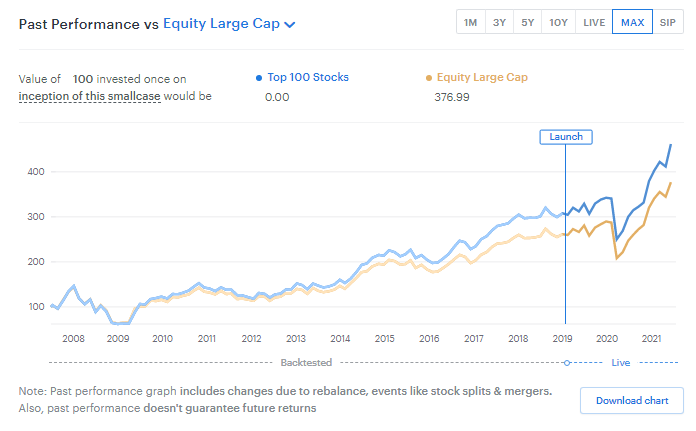This screenshot has height=431, width=696.
Task: Click the blue Top 100 Stocks legend dot
Action: [x=259, y=78]
